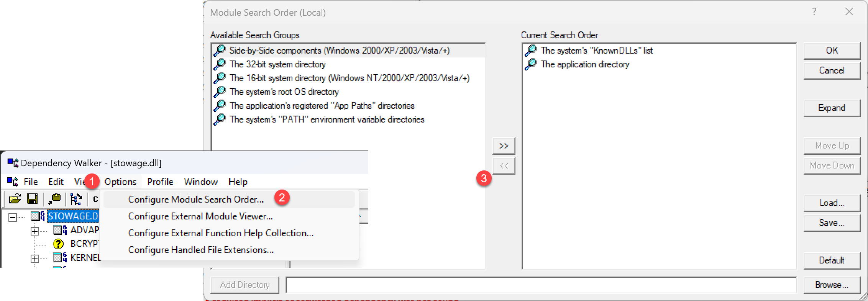Select the BCRYPT tree item
Screen dimensions: 868x301
click(84, 244)
